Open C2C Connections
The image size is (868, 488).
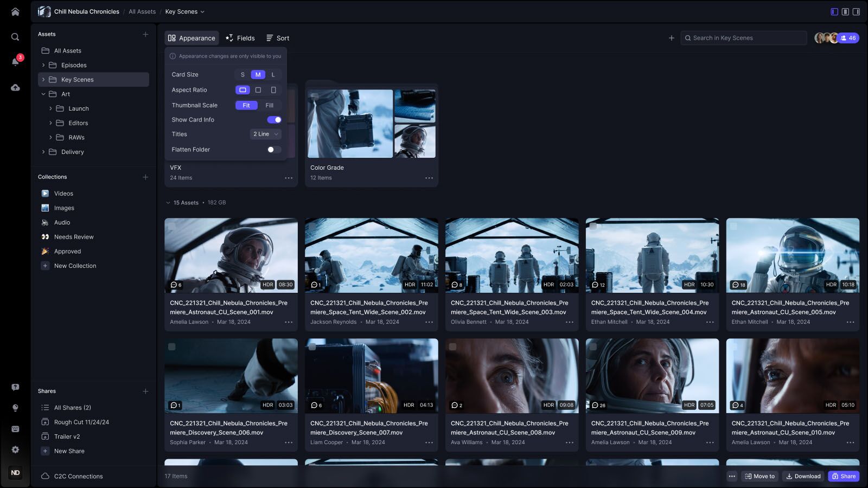[x=78, y=476]
